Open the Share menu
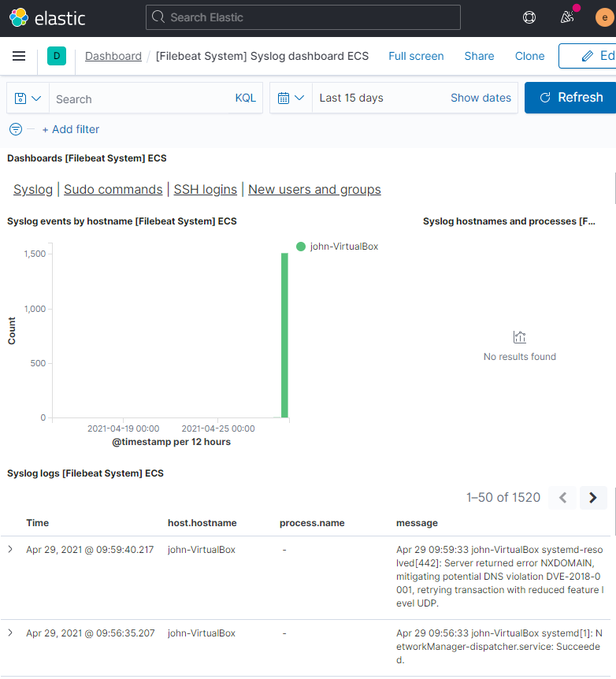The height and width of the screenshot is (679, 616). coord(479,56)
